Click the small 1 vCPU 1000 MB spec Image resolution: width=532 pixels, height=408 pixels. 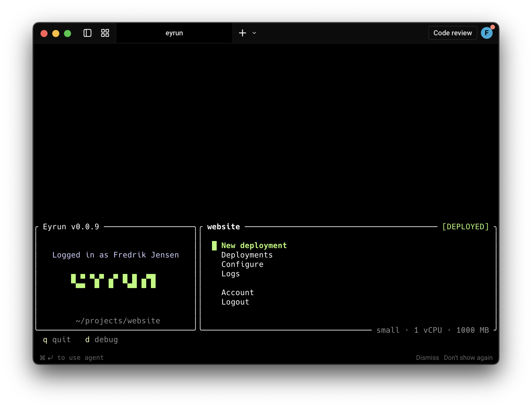[x=433, y=330]
